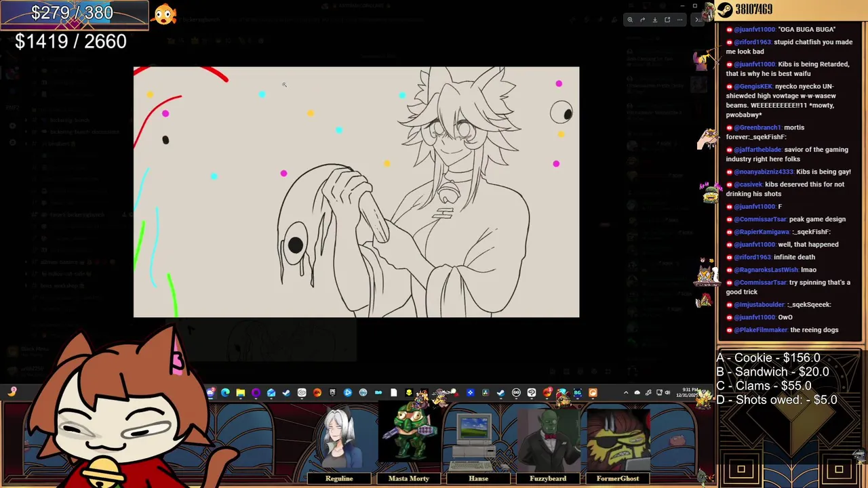Click the sketch image of cat-eared character
The image size is (868, 488).
coord(357,192)
